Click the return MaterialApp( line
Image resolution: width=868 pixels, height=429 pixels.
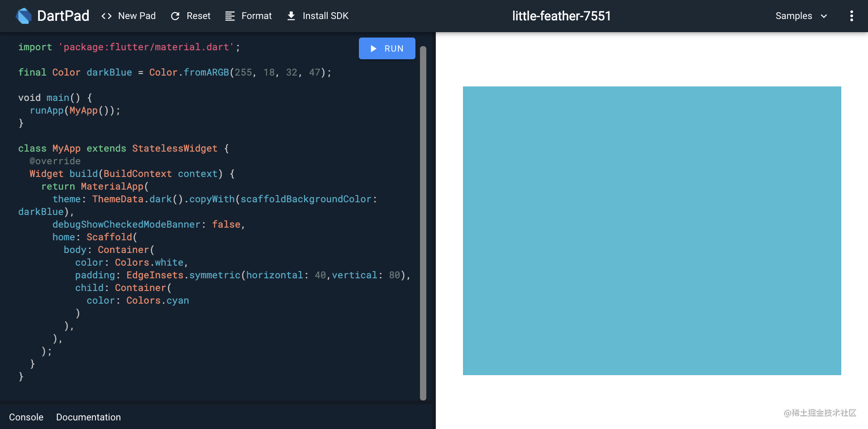pos(95,186)
